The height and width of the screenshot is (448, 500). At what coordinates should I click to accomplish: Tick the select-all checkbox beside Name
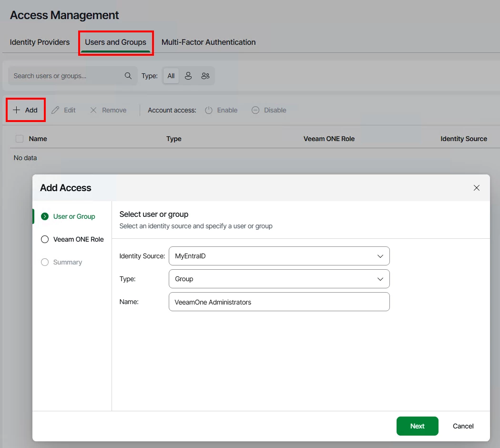click(20, 139)
